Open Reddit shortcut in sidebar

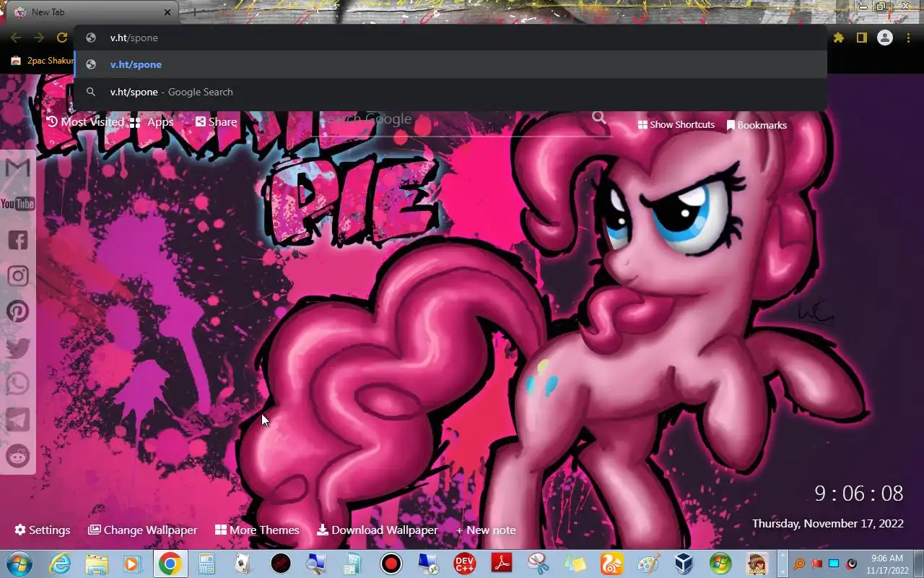click(x=17, y=456)
